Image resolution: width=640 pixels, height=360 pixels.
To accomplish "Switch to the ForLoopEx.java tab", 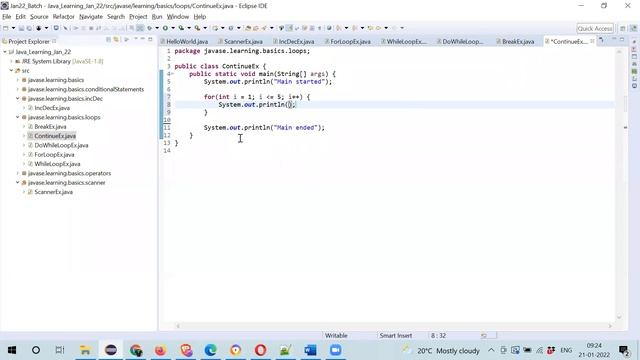I will [x=348, y=42].
